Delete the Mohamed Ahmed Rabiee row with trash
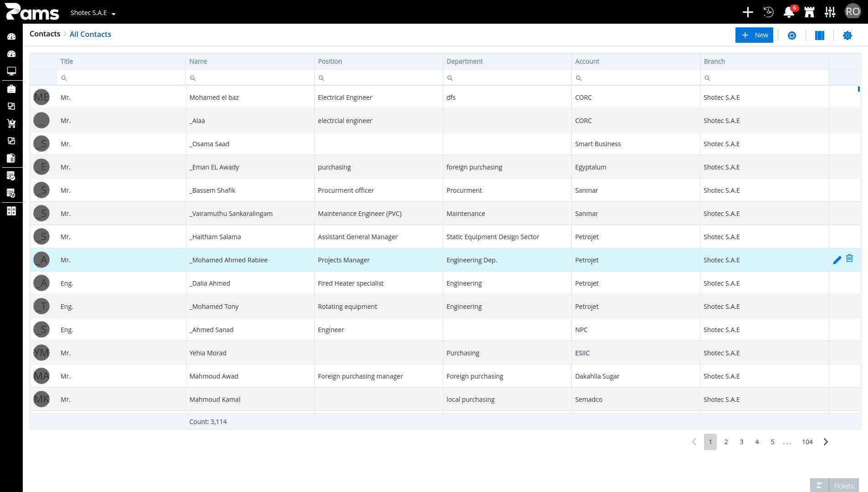 850,258
